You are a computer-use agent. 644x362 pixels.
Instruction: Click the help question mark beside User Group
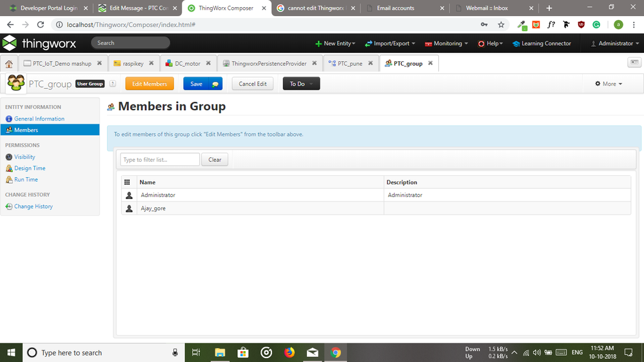point(113,84)
